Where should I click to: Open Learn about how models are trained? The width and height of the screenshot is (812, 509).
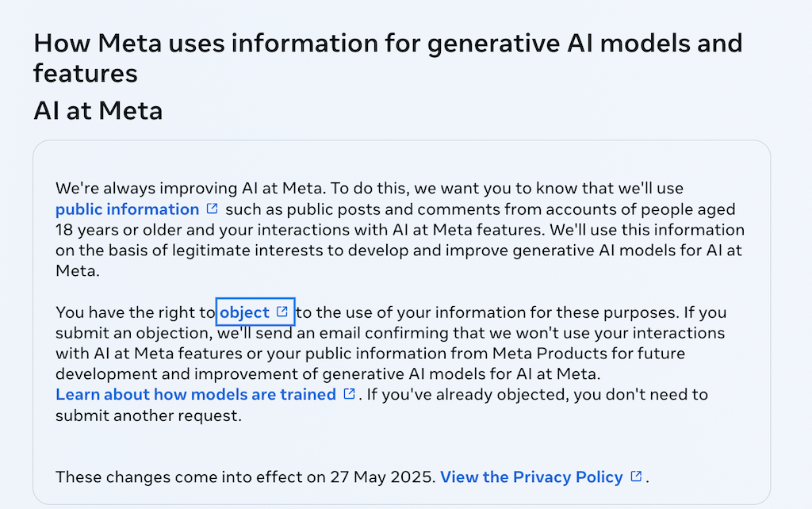(196, 395)
